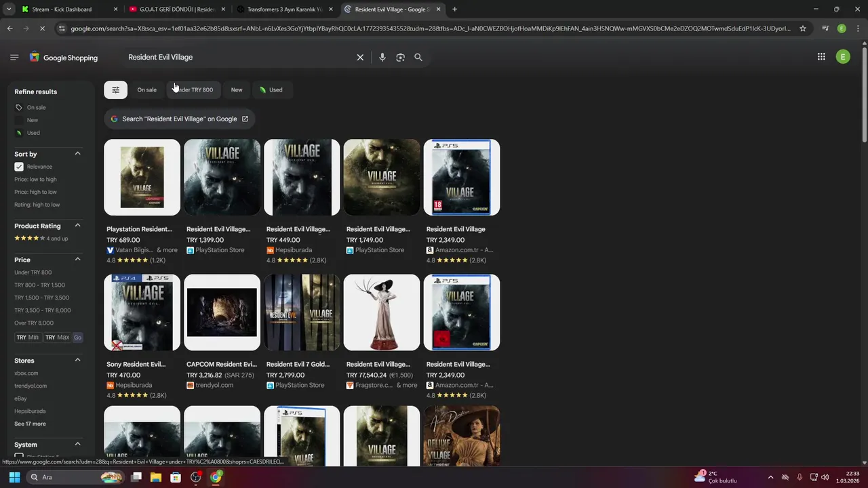Open Chrome tab search dropdown

point(9,9)
